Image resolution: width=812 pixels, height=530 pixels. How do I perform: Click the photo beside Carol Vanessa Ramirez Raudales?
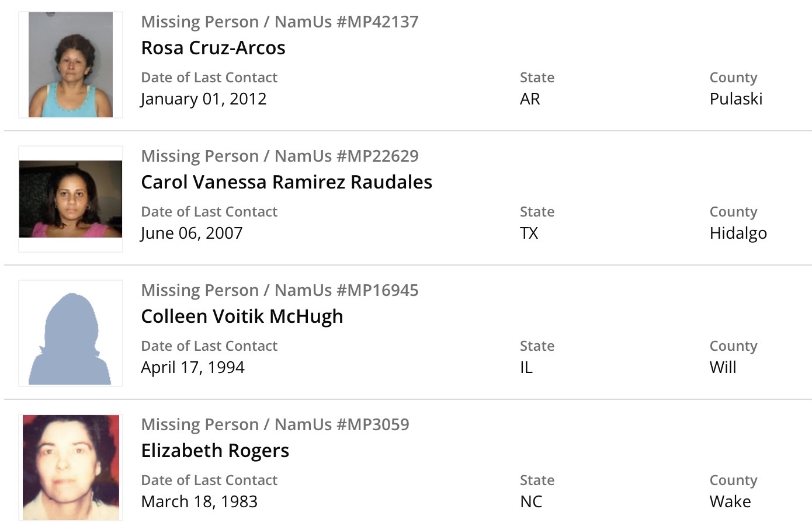pos(71,199)
